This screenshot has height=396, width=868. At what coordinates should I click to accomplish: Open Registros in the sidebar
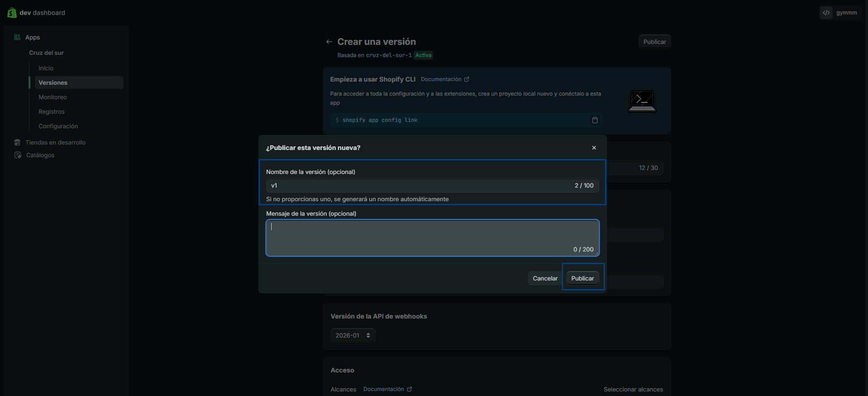(51, 111)
